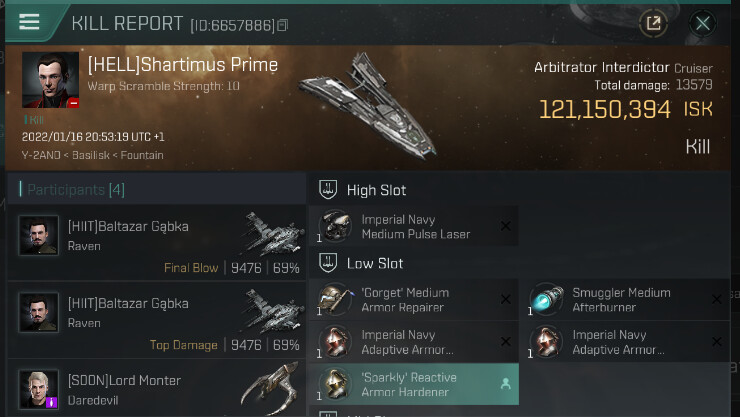The height and width of the screenshot is (417, 740).
Task: Copy the kill report ID
Action: point(283,24)
